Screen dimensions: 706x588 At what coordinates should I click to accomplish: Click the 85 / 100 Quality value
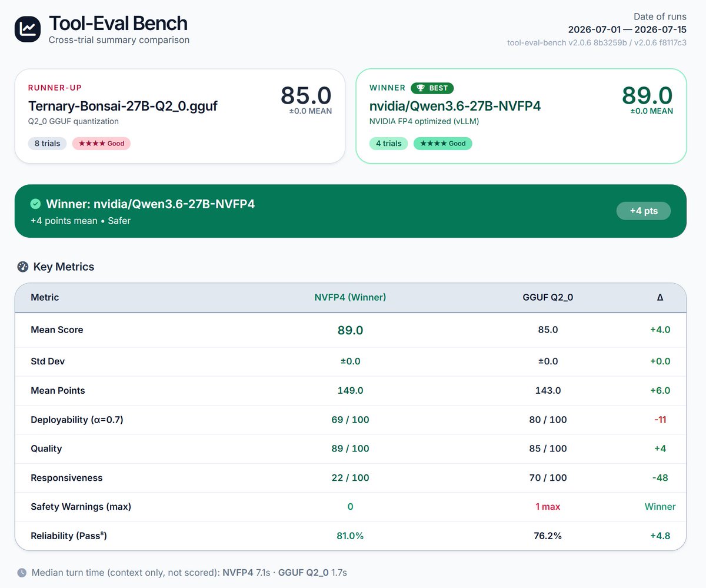click(x=548, y=449)
